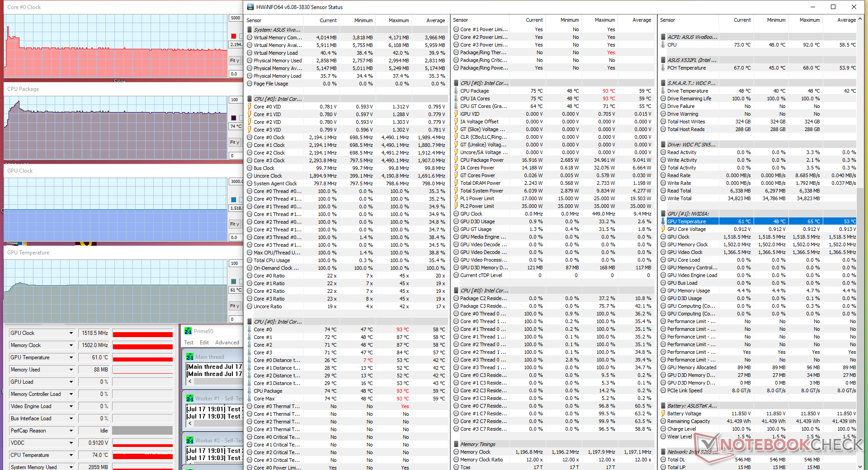Click the Memory Timings group icon
Image resolution: width=868 pixels, height=470 pixels.
pos(456,444)
